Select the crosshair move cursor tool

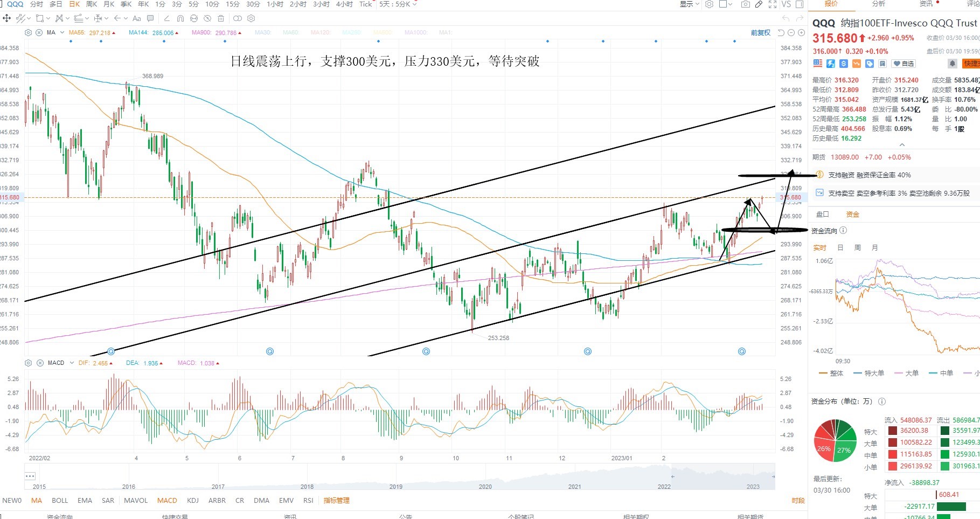pos(6,18)
